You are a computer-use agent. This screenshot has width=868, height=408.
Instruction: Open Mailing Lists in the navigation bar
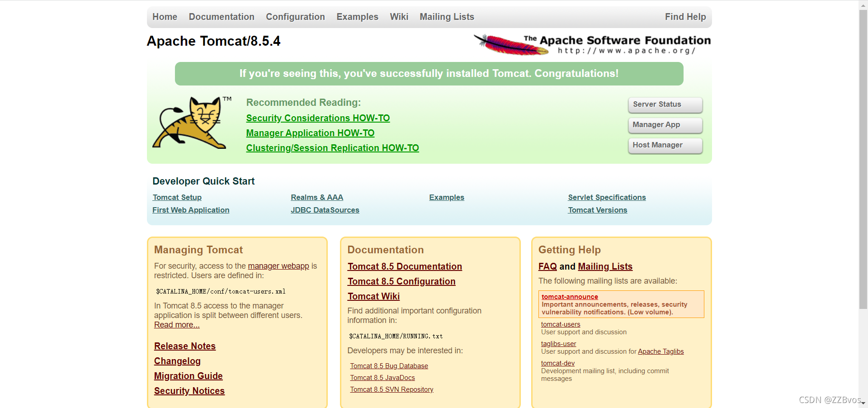point(447,17)
